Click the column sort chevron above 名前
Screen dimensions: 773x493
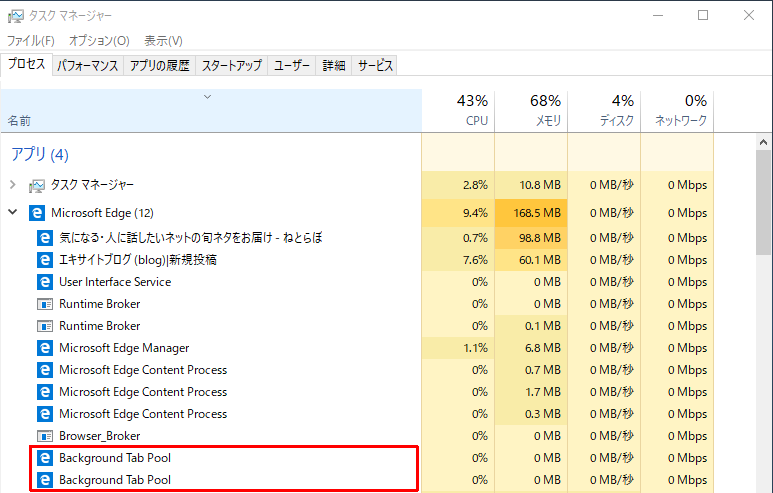[x=208, y=97]
